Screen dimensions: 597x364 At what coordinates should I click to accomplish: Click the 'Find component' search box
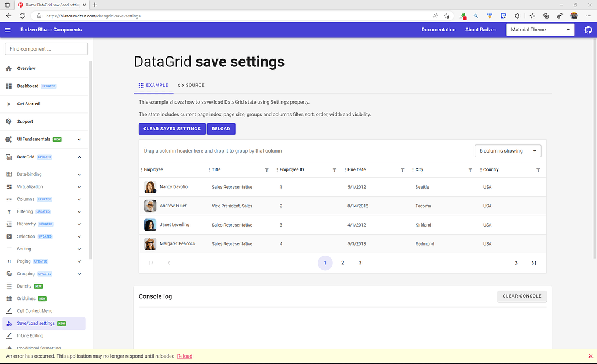pos(45,49)
